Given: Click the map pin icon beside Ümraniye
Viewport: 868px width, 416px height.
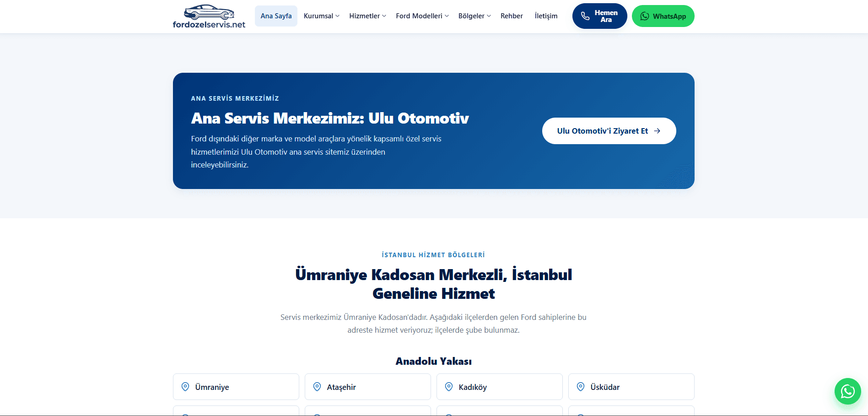Looking at the screenshot, I should (x=185, y=387).
